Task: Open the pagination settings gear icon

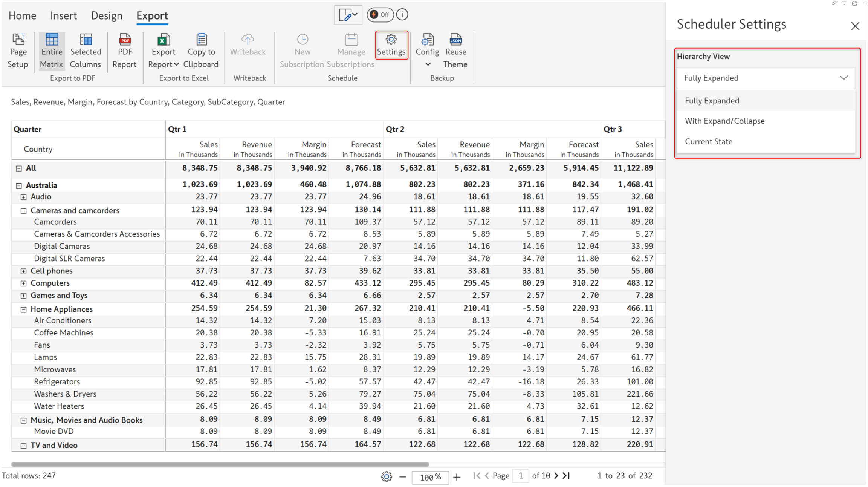Action: tap(386, 476)
